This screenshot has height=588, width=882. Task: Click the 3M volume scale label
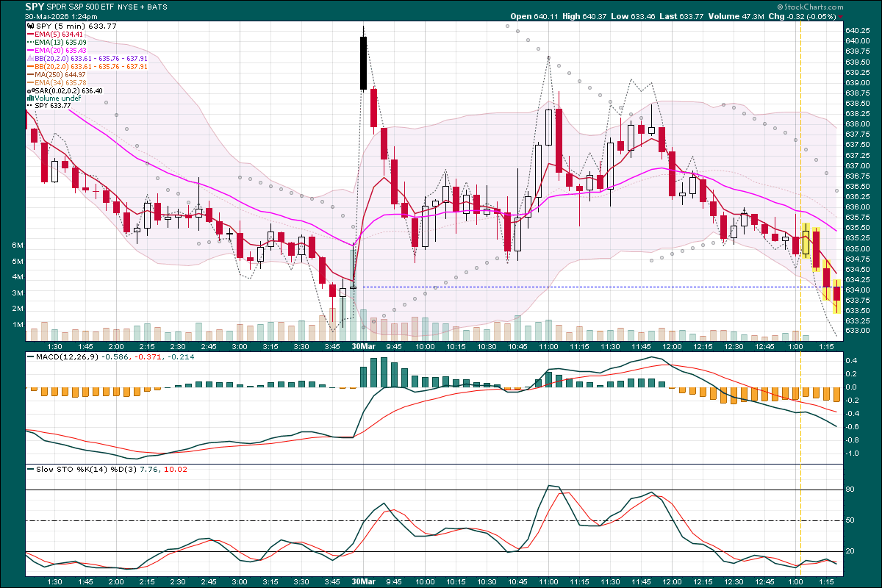pos(18,293)
